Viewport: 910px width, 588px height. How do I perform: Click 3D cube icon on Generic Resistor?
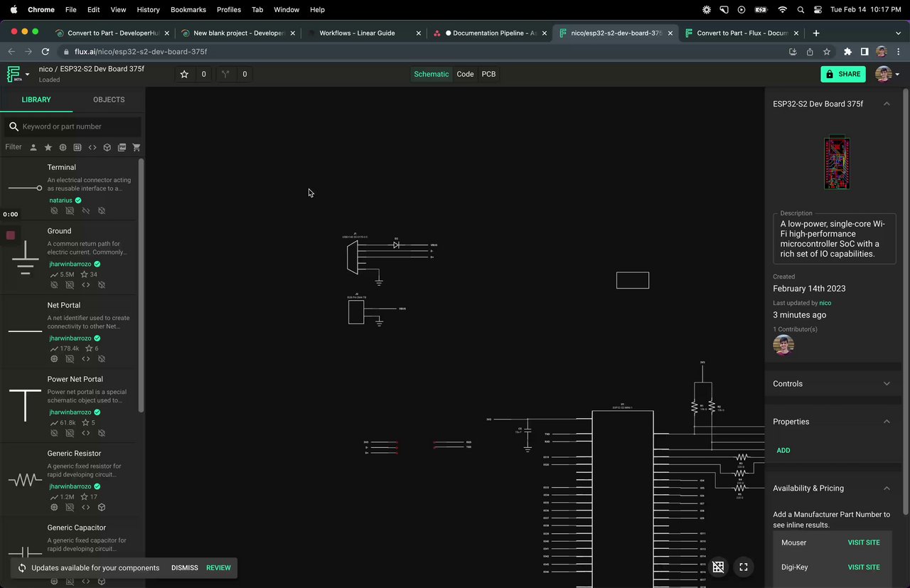point(102,507)
